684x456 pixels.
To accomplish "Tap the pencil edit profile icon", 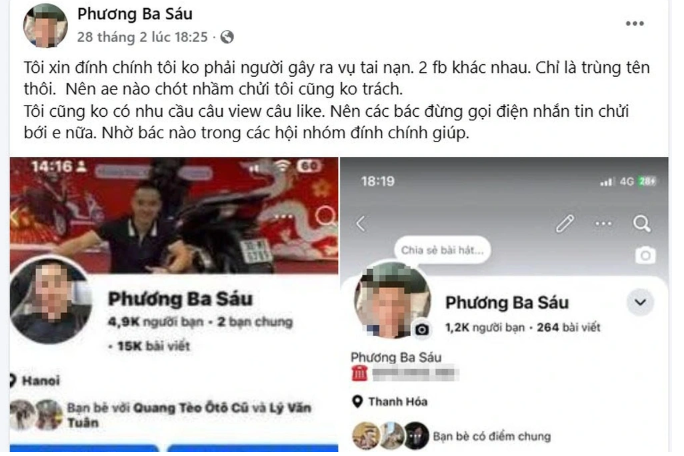I will [x=564, y=224].
